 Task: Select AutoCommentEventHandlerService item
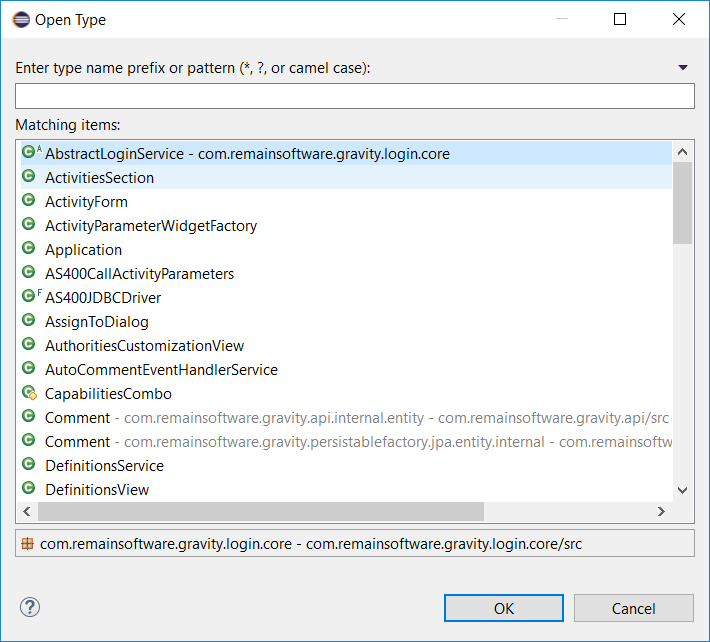pos(161,370)
